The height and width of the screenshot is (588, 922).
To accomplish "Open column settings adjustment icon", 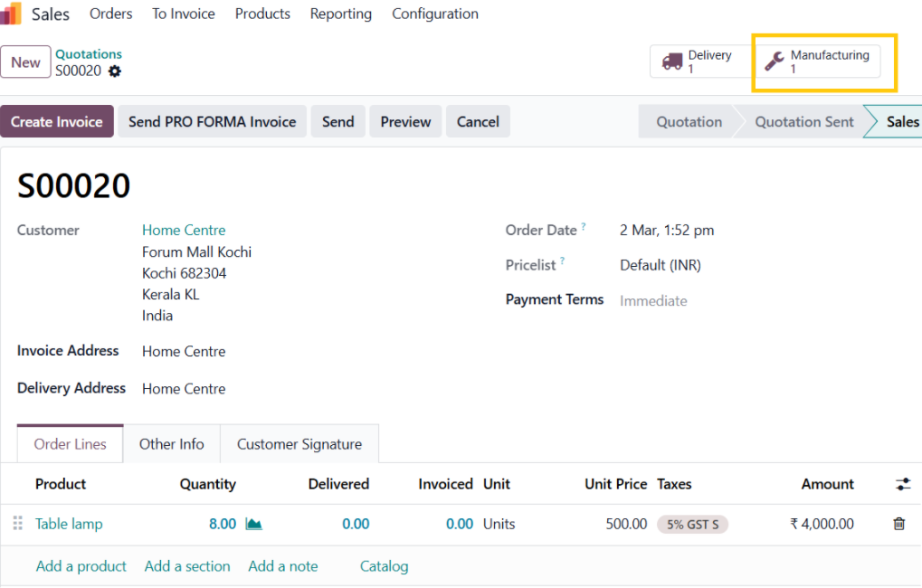I will click(902, 484).
